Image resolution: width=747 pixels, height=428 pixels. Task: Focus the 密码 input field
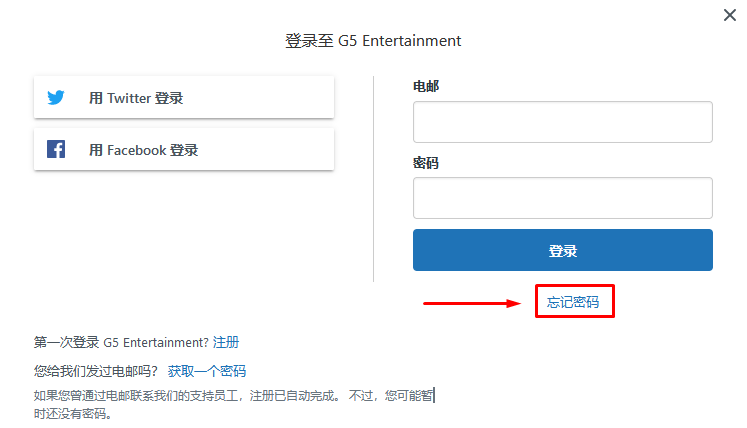(563, 198)
